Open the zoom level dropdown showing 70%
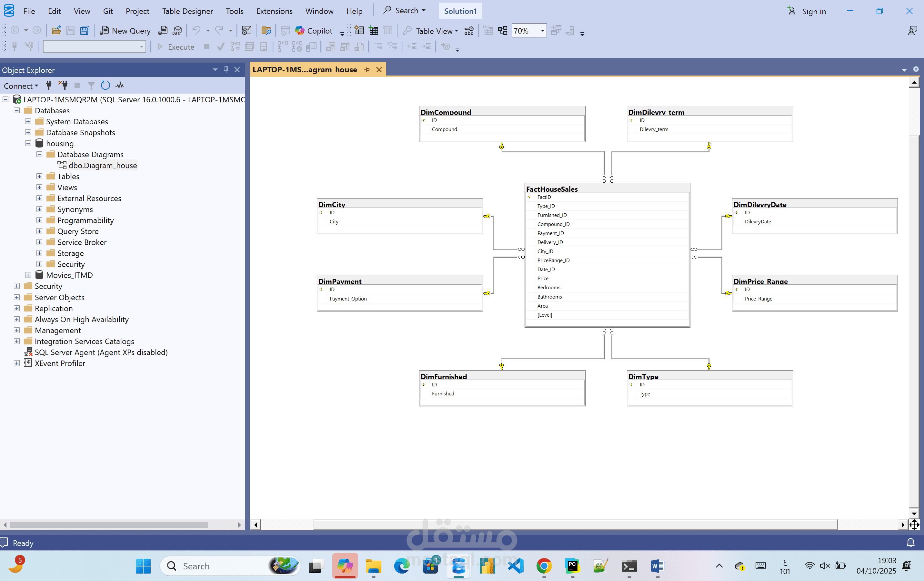Screen dimensions: 924x581 541,31
